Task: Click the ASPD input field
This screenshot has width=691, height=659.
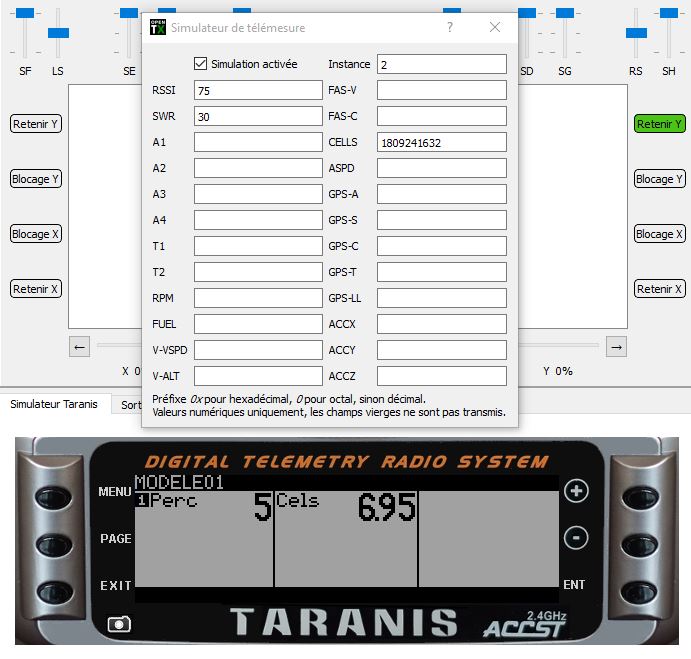Action: pyautogui.click(x=442, y=168)
